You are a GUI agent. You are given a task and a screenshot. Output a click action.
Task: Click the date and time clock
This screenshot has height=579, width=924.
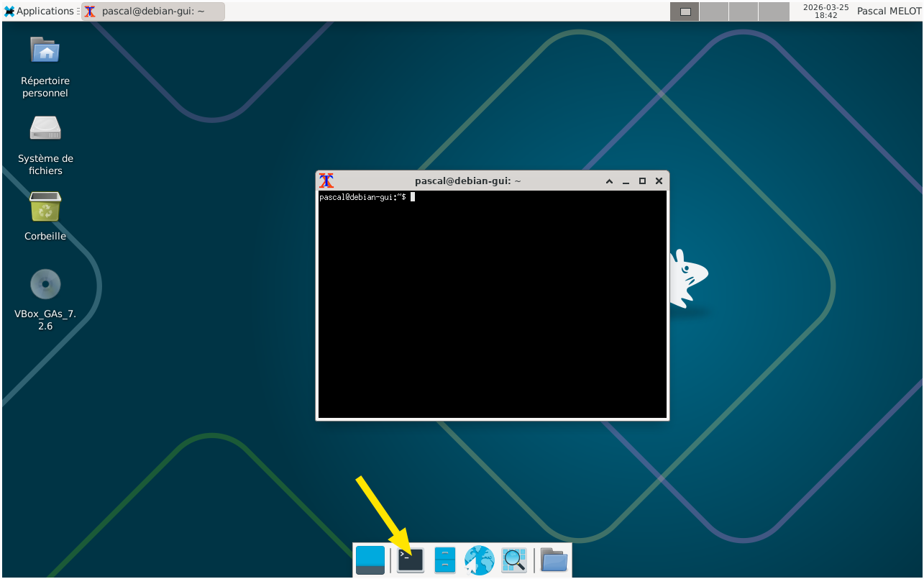pos(825,11)
